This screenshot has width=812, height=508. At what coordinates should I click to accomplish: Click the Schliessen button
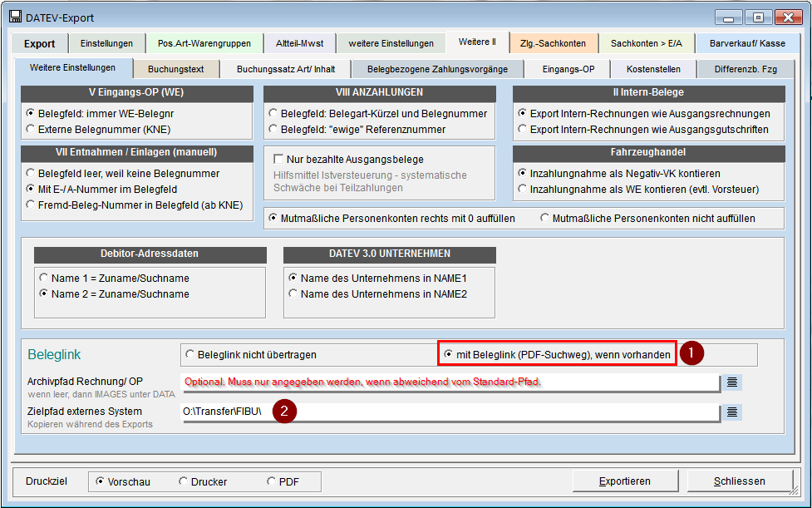[739, 481]
